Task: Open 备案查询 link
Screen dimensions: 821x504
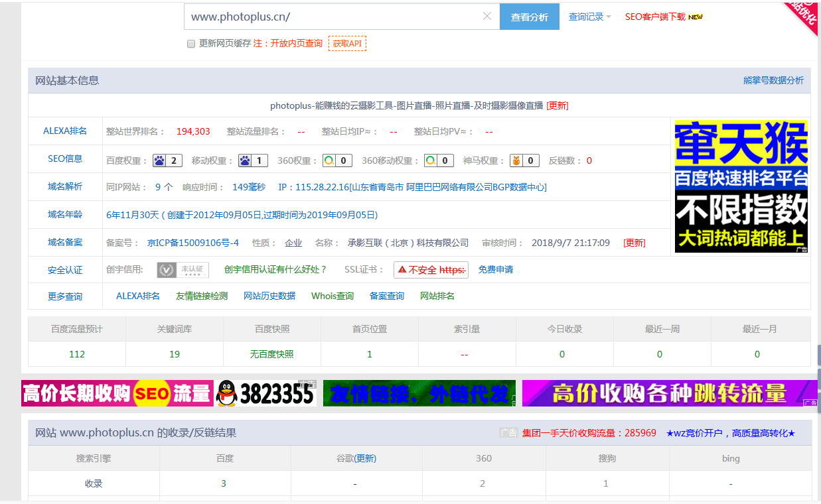Action: click(387, 296)
